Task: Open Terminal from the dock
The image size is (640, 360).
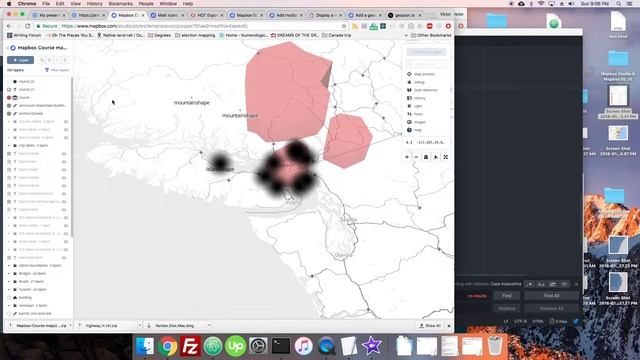Action: [281, 346]
